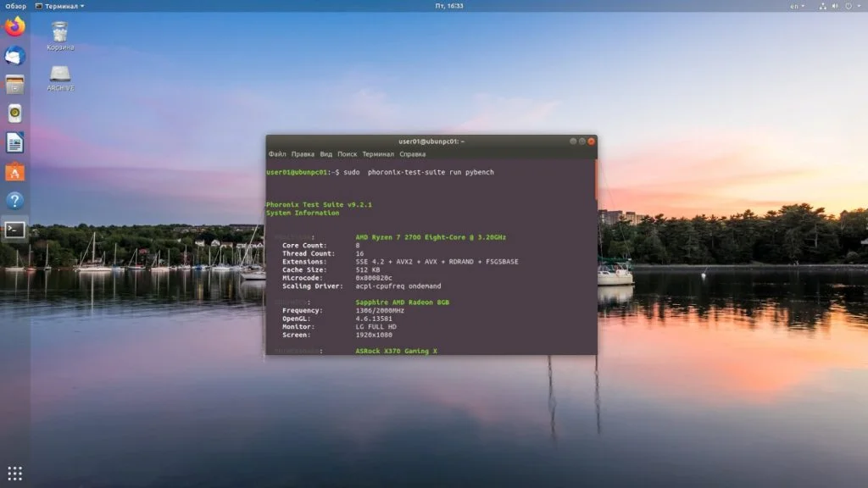Open Rhythmbox music player in dock
The height and width of the screenshot is (488, 868).
[x=15, y=114]
